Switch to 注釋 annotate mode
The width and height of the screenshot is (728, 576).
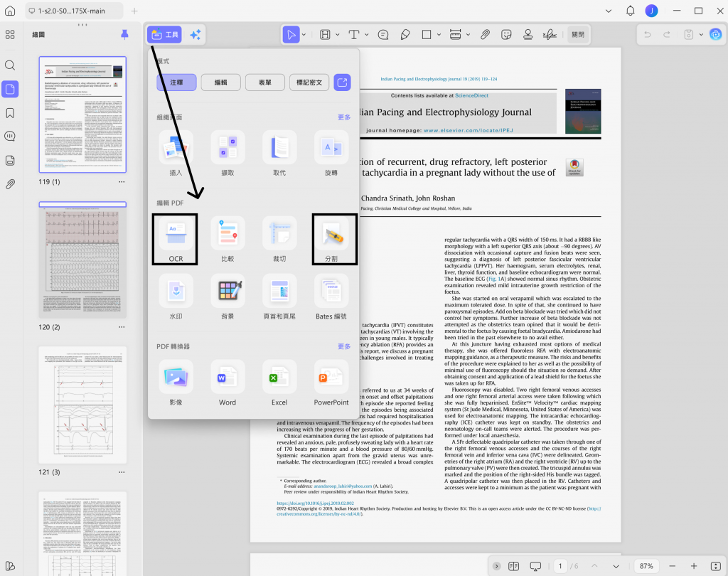point(176,82)
